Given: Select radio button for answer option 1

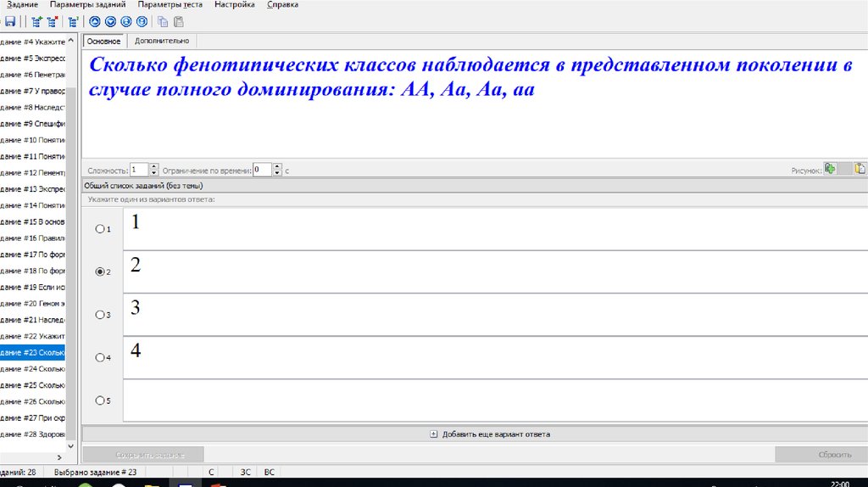Looking at the screenshot, I should click(100, 229).
